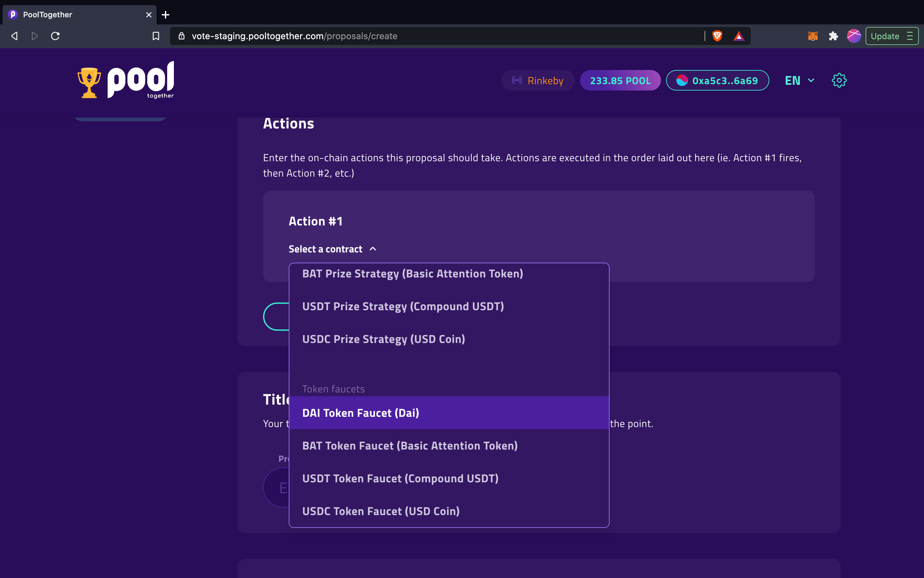Image resolution: width=924 pixels, height=578 pixels.
Task: Click the browser forward arrow
Action: click(34, 36)
